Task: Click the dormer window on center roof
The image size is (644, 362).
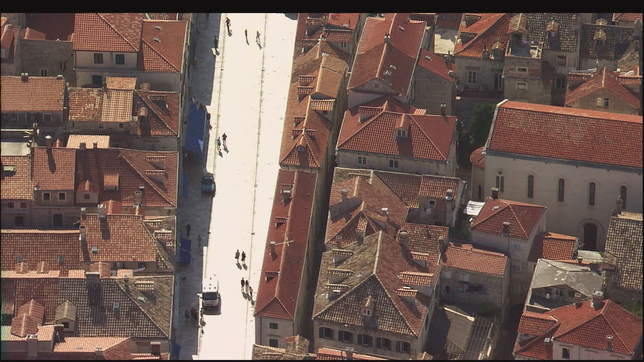Action: point(401,132)
